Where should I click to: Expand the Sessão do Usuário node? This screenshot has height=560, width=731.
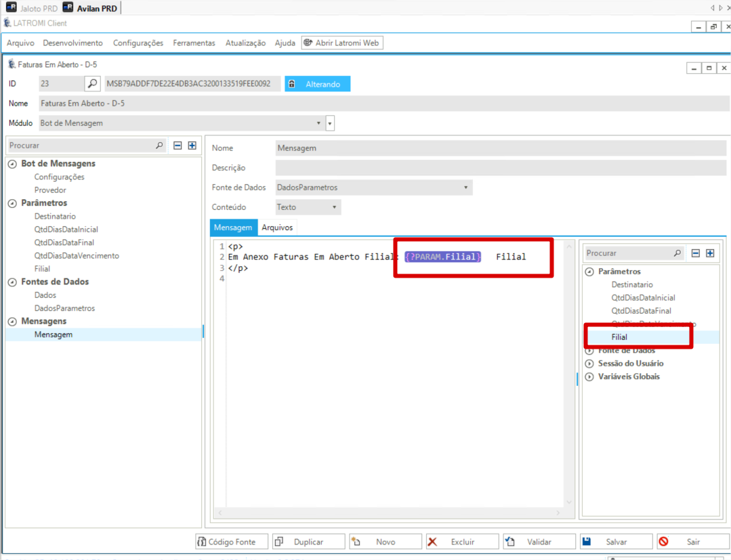click(589, 364)
